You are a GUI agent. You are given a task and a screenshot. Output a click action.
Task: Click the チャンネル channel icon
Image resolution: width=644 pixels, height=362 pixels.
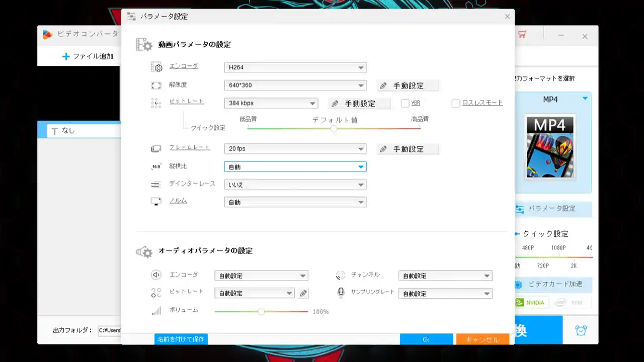pyautogui.click(x=341, y=275)
